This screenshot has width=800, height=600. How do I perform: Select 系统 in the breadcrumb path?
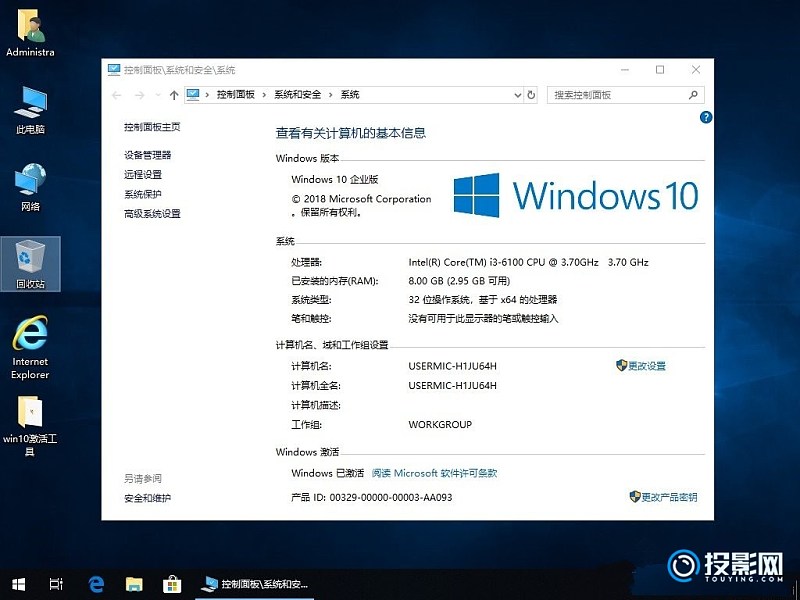coord(350,95)
